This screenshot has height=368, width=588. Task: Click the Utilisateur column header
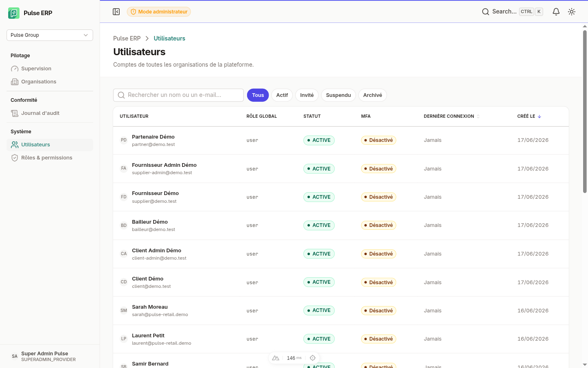tap(134, 117)
